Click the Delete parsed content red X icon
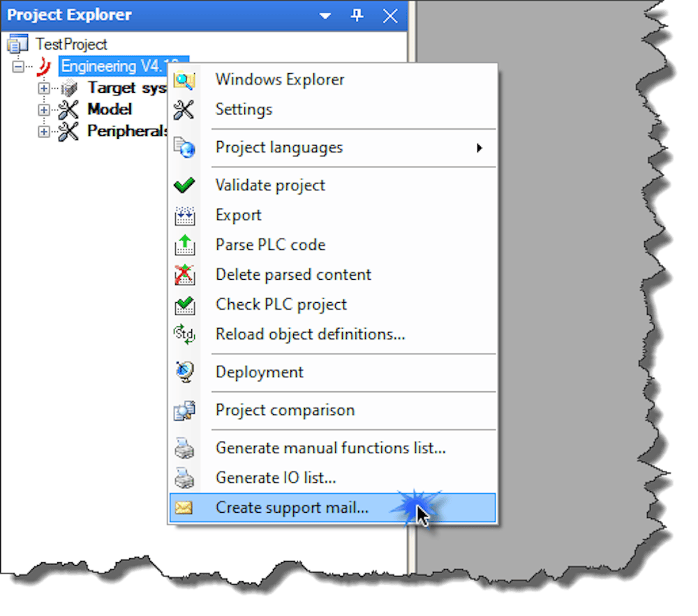698x616 pixels. 185,275
